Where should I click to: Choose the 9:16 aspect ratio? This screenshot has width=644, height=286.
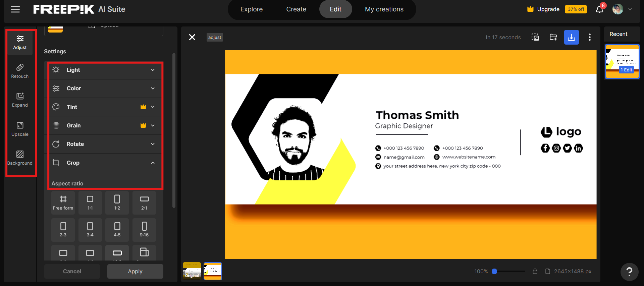tap(144, 230)
